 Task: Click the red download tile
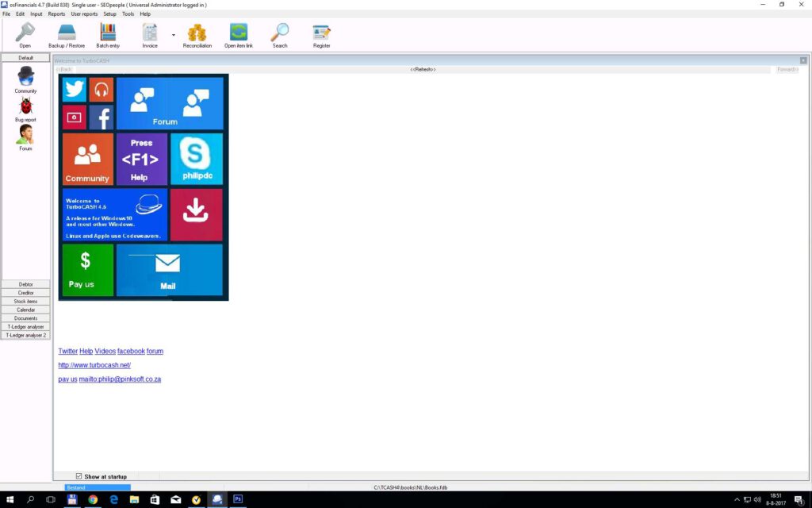click(197, 214)
